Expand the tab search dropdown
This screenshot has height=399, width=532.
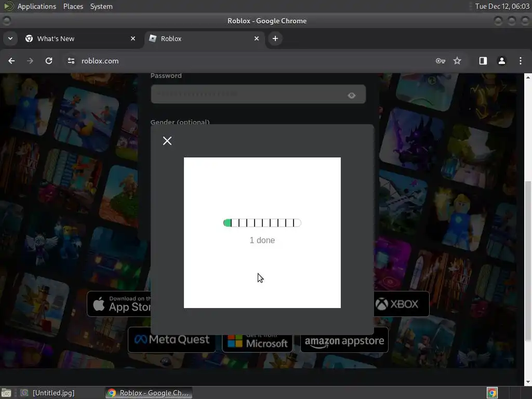[10, 38]
